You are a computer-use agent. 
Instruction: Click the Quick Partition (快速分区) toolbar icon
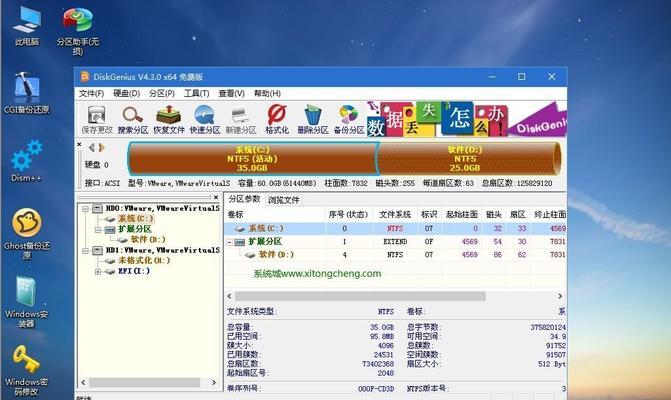[x=205, y=119]
